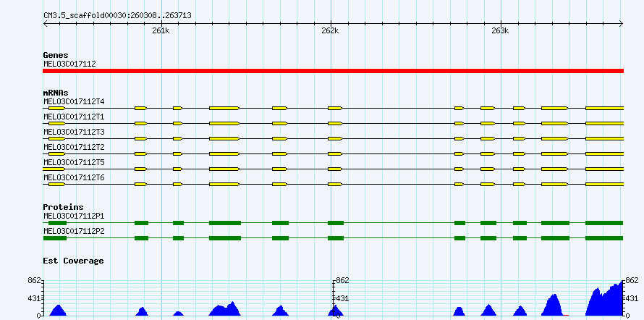Click the 262k ruler tick label
The width and height of the screenshot is (644, 320).
pyautogui.click(x=330, y=31)
